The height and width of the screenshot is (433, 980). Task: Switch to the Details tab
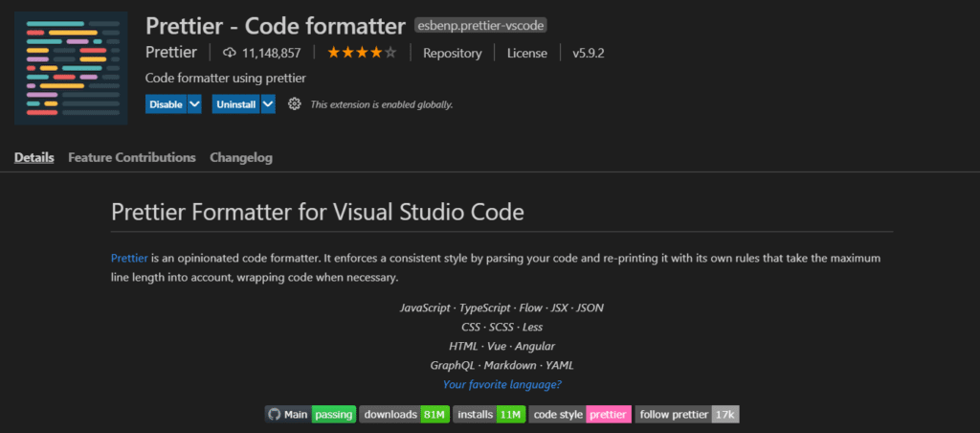34,158
